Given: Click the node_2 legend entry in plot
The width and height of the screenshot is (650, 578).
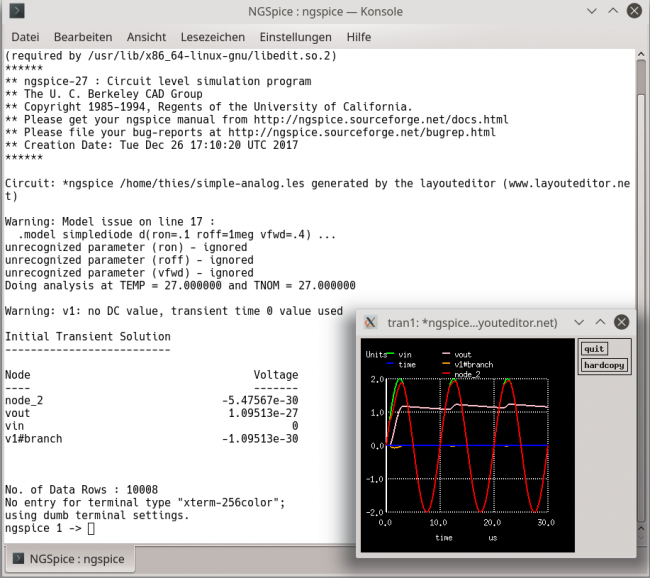Looking at the screenshot, I should (467, 374).
